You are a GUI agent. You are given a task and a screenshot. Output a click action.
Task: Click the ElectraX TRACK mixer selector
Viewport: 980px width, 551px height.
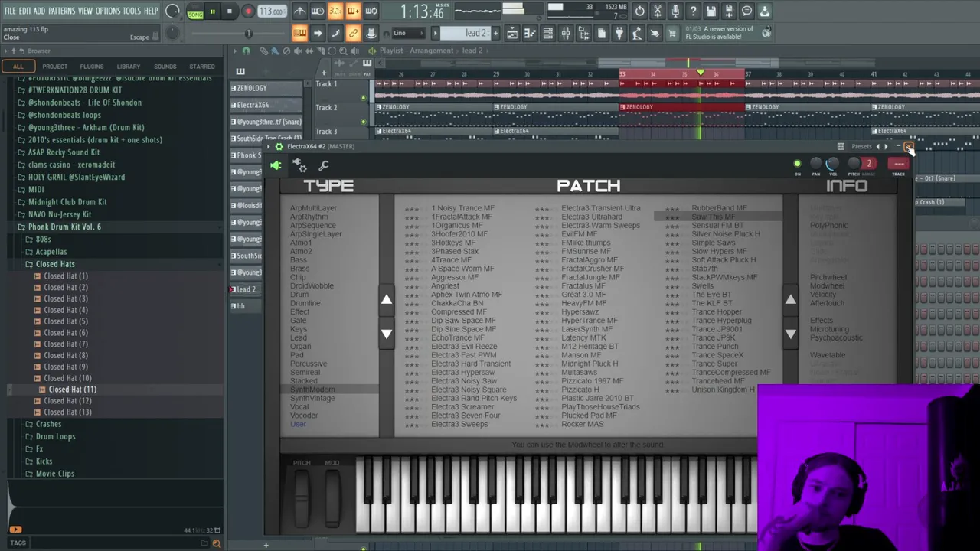[x=899, y=164]
